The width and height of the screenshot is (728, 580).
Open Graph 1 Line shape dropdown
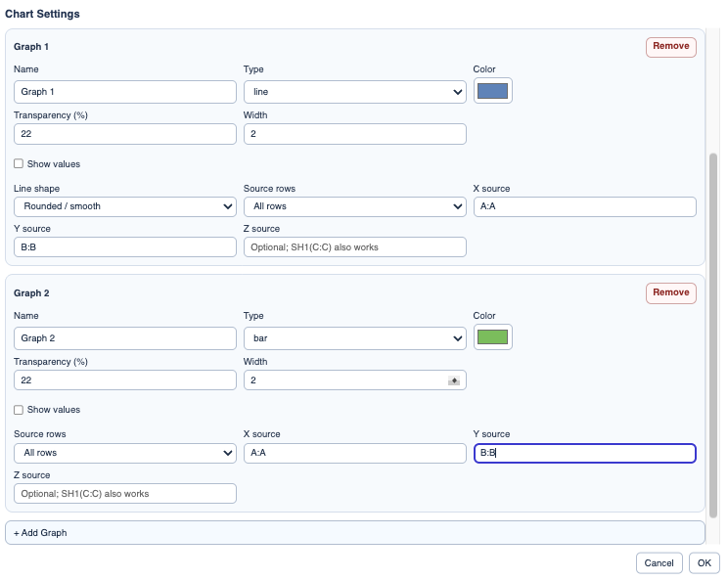pyautogui.click(x=125, y=206)
